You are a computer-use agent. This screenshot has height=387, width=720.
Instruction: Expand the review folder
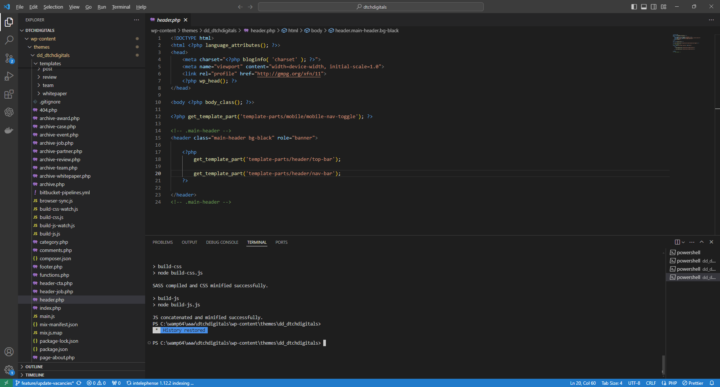39,77
